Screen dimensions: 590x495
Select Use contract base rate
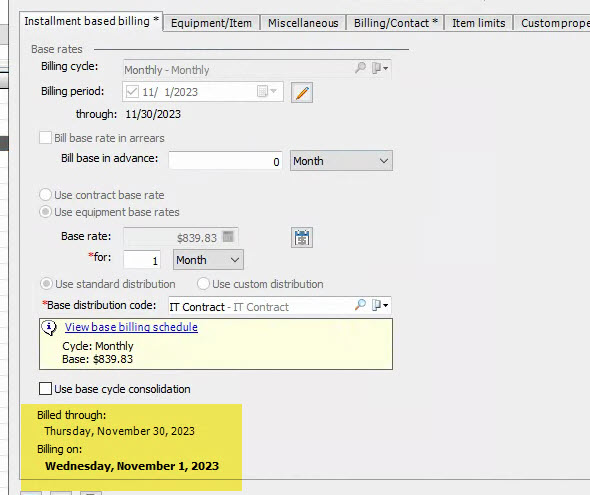(x=45, y=195)
